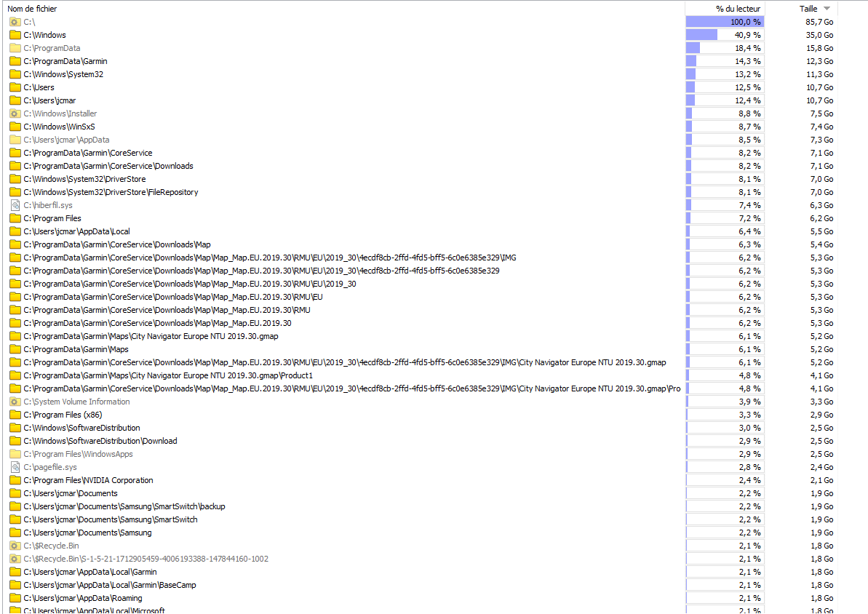The image size is (868, 614).
Task: Select the C:\Users\jcmar\Documents\Samsung row
Action: pyautogui.click(x=421, y=533)
